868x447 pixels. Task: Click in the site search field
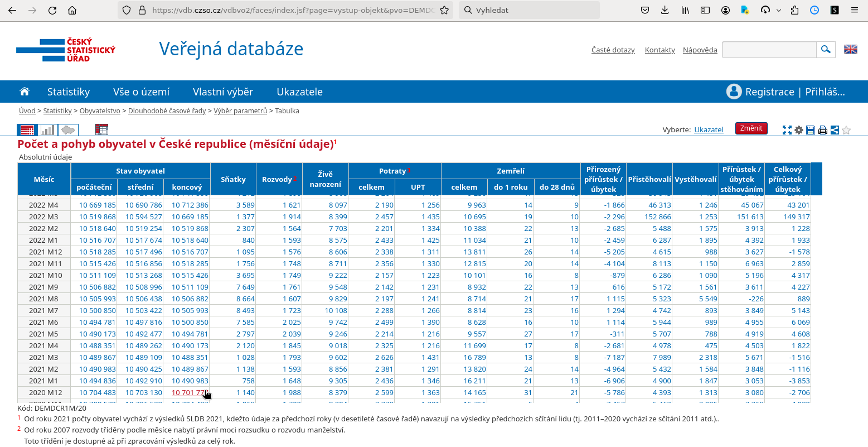coord(769,49)
